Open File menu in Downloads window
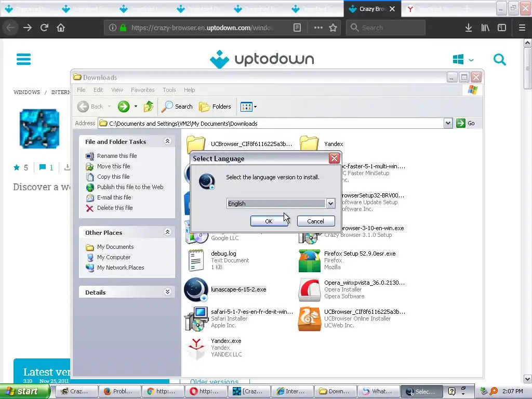Screen dimensions: 532x399 81,90
